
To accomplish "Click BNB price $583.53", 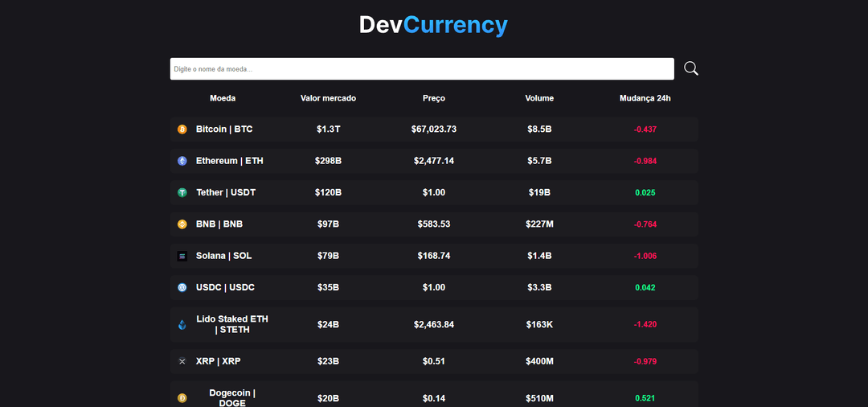I will point(434,224).
